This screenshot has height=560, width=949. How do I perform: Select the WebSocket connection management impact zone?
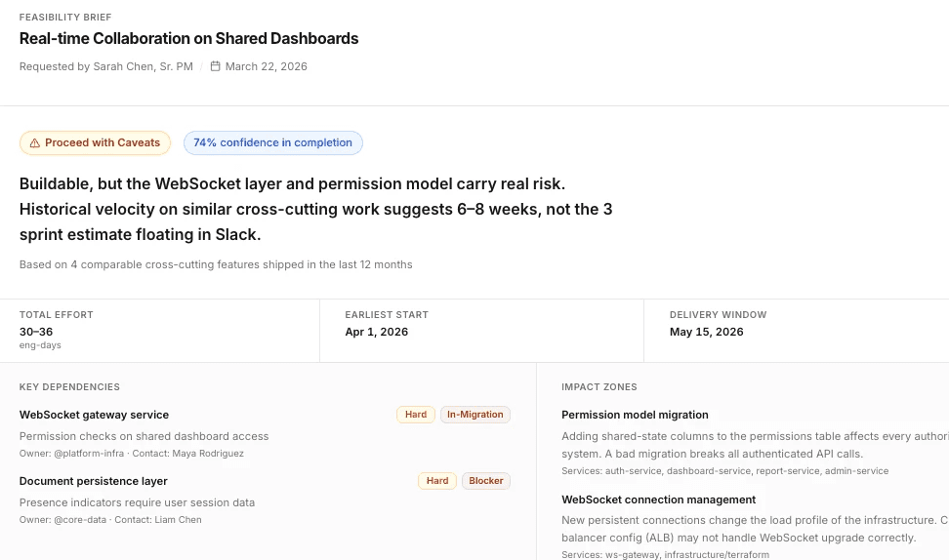coord(658,500)
